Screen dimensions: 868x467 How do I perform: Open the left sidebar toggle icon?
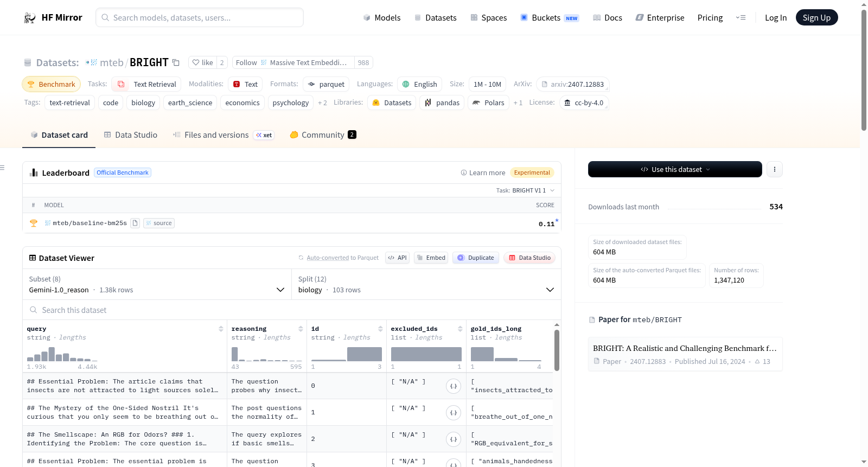pos(2,168)
